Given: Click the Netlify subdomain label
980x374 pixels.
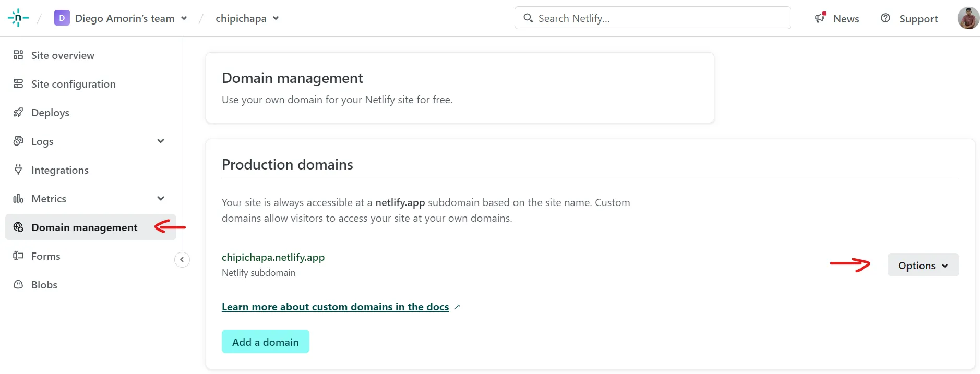Looking at the screenshot, I should click(x=258, y=273).
